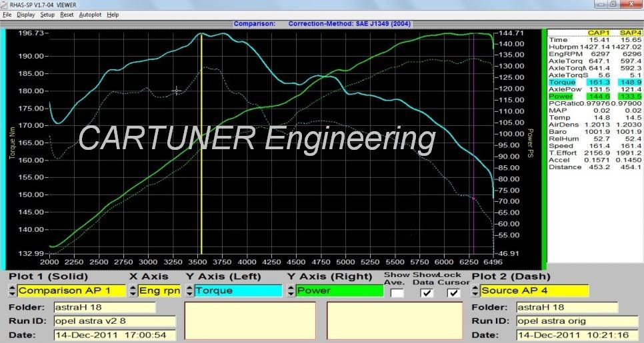This screenshot has height=343, width=644.
Task: Open the Autoplot menu
Action: coord(90,14)
